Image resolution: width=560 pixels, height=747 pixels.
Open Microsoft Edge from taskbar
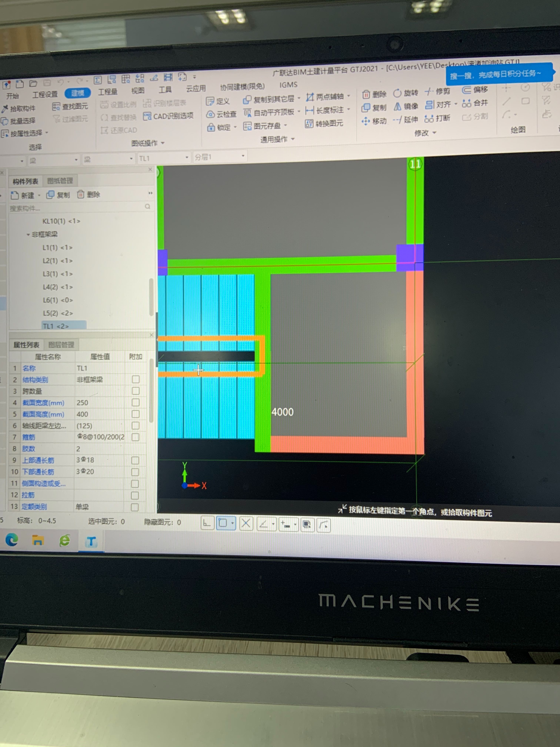tap(12, 540)
